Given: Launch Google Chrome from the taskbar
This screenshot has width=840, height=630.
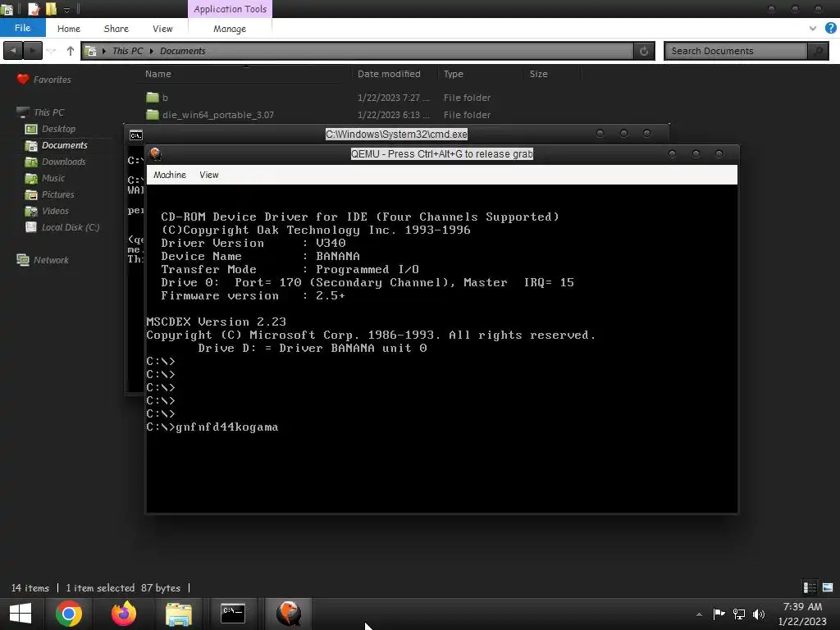Looking at the screenshot, I should tap(69, 614).
